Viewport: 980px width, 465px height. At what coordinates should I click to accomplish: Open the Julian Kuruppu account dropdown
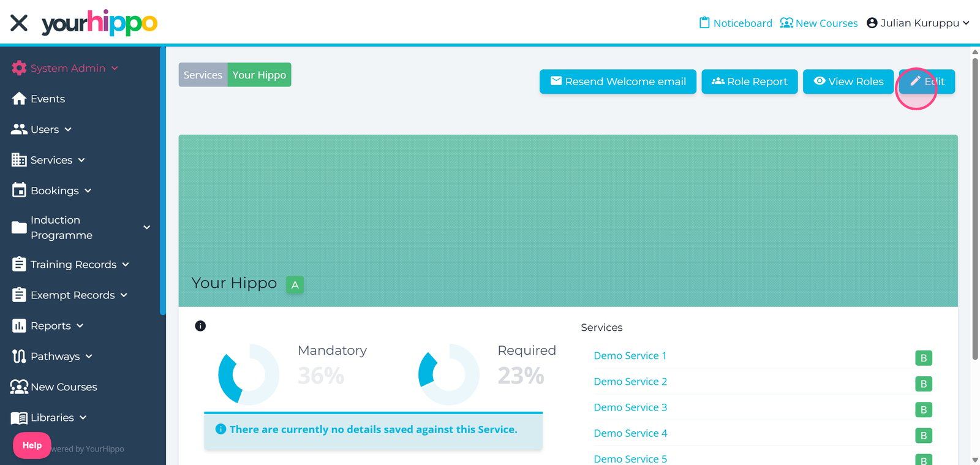[918, 23]
